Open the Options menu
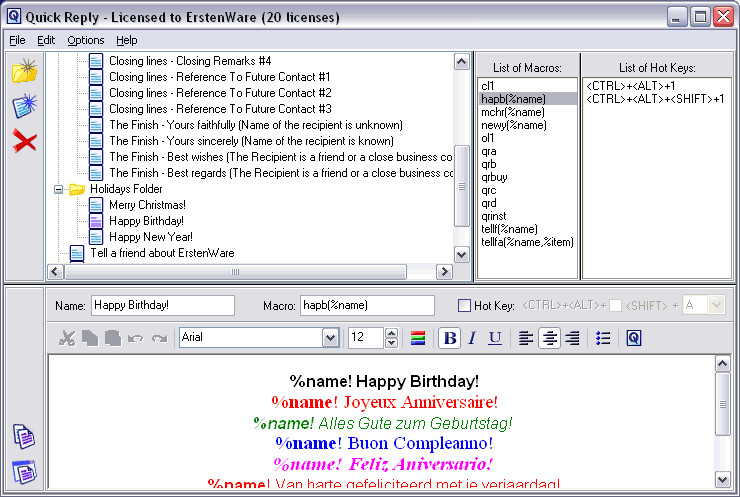 pos(85,40)
